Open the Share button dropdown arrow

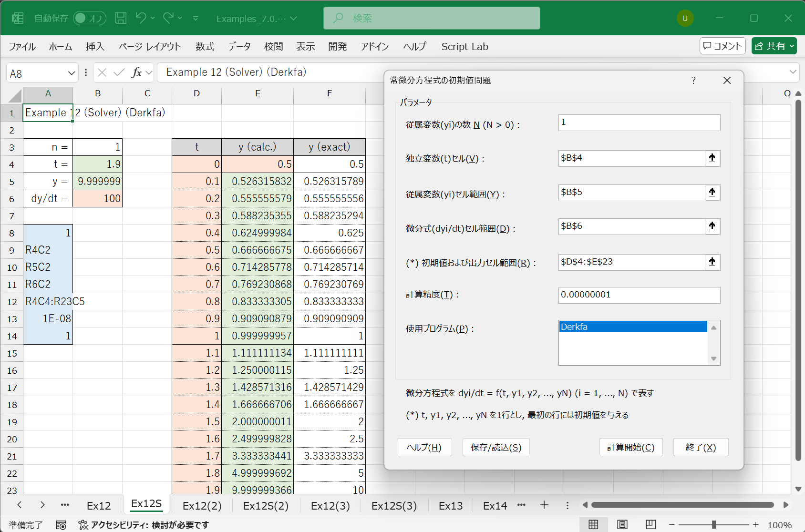(x=792, y=46)
